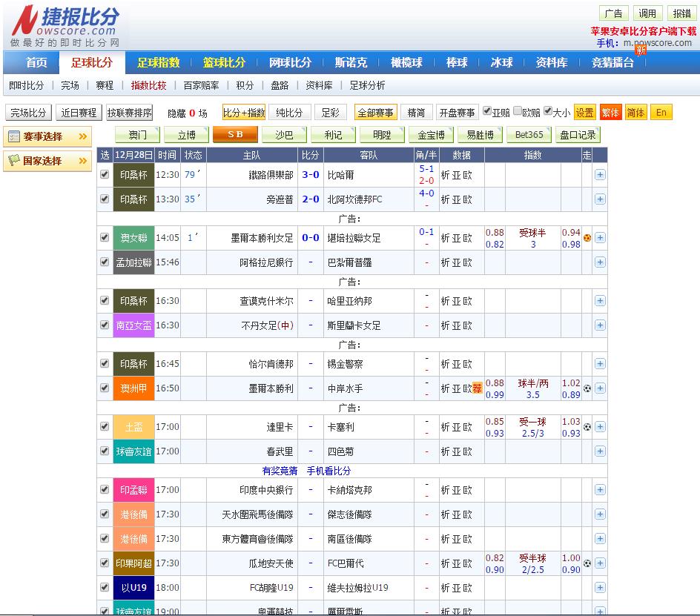Open the 篮球比分 navigation tab
The height and width of the screenshot is (616, 700).
click(224, 62)
